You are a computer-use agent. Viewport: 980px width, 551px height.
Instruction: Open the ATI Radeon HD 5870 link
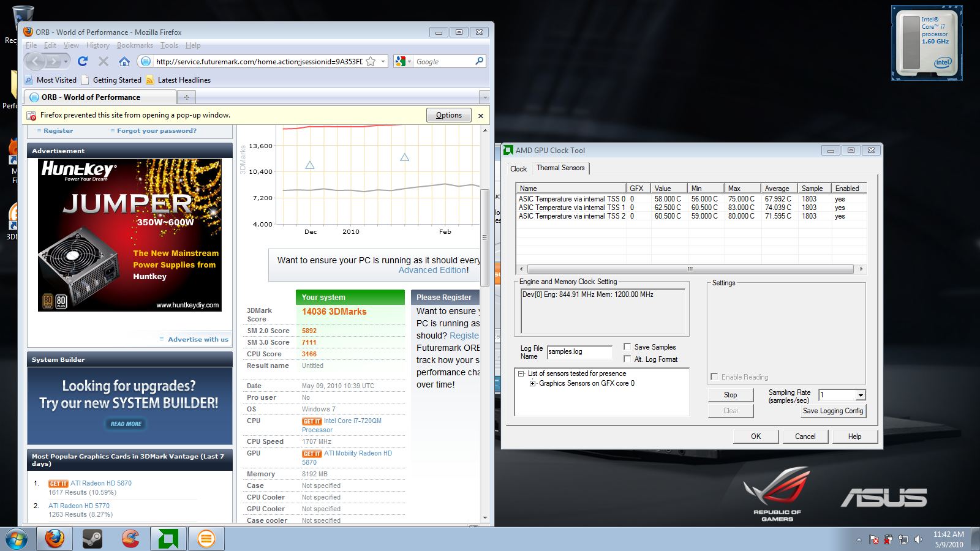(x=101, y=483)
